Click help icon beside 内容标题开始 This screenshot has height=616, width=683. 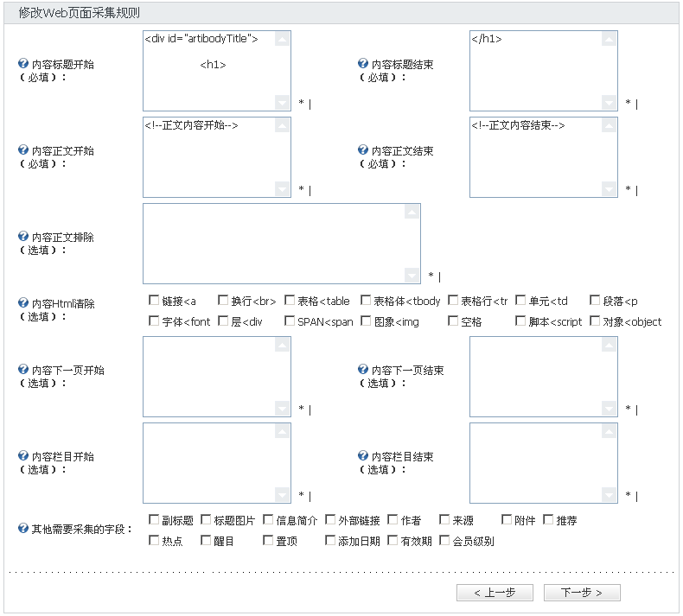point(23,64)
